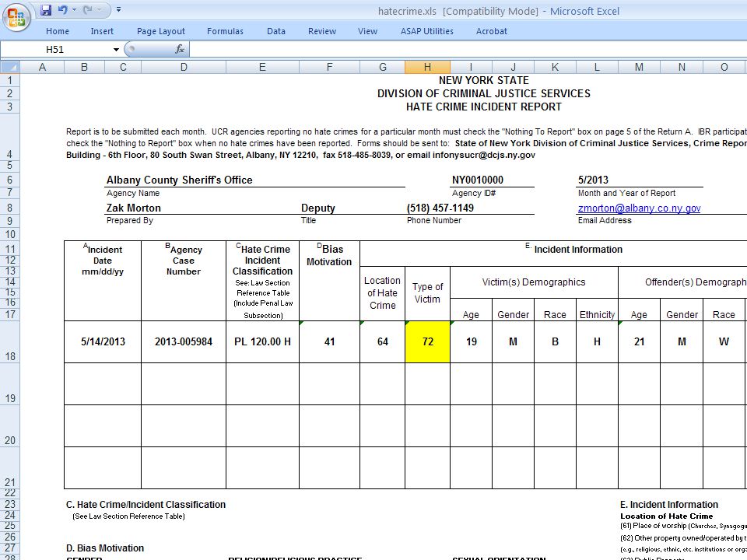Open the Home ribbon tab
This screenshot has width=747, height=560.
click(x=58, y=31)
